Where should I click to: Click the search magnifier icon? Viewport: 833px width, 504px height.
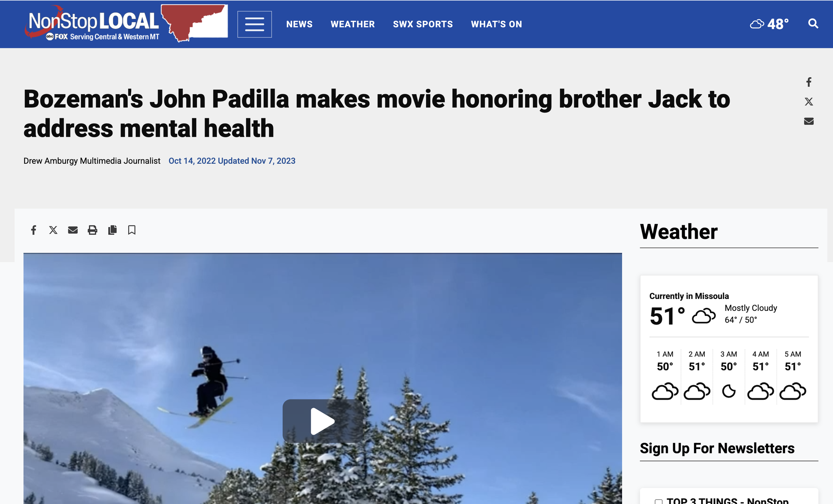(813, 24)
